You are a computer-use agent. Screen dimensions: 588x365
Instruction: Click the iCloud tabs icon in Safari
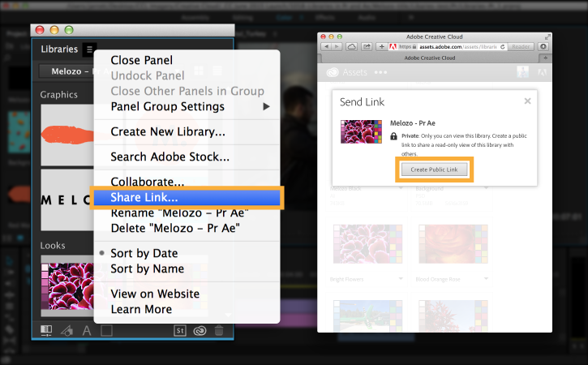351,46
